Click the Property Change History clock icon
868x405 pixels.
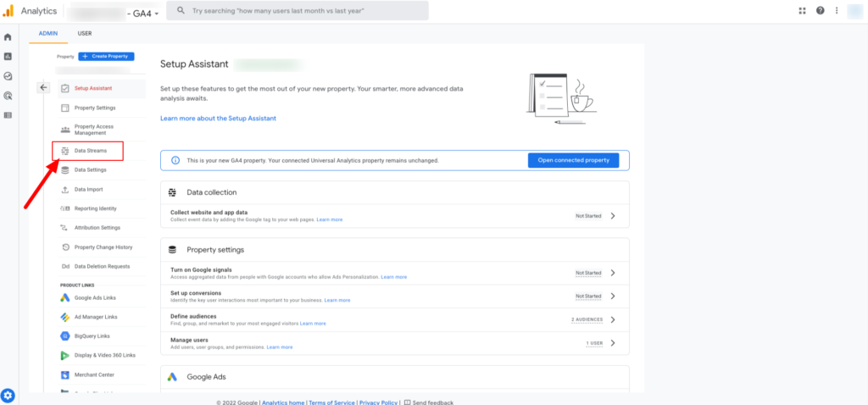pyautogui.click(x=64, y=247)
